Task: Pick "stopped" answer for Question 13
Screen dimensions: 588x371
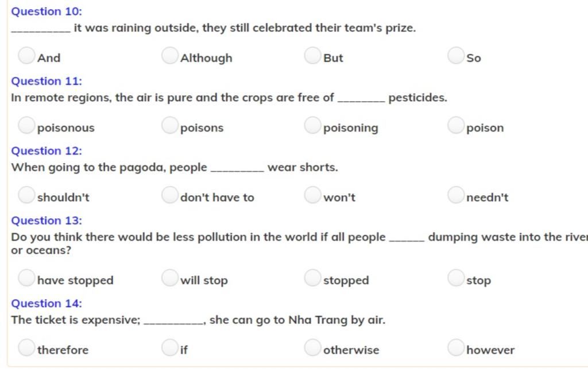Action: [313, 278]
